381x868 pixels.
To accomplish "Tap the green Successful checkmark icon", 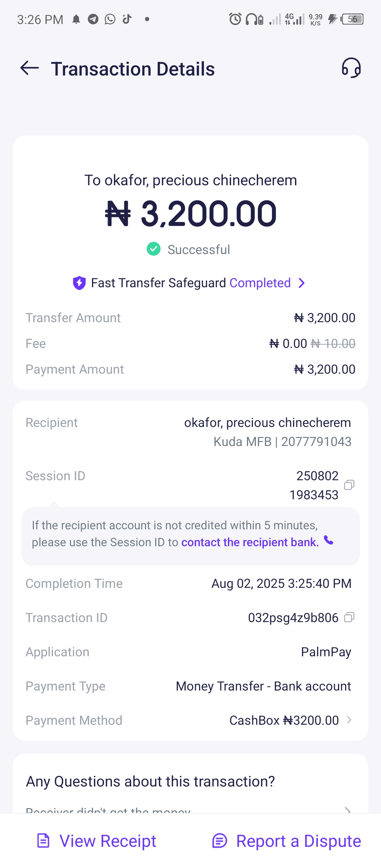I will (153, 249).
